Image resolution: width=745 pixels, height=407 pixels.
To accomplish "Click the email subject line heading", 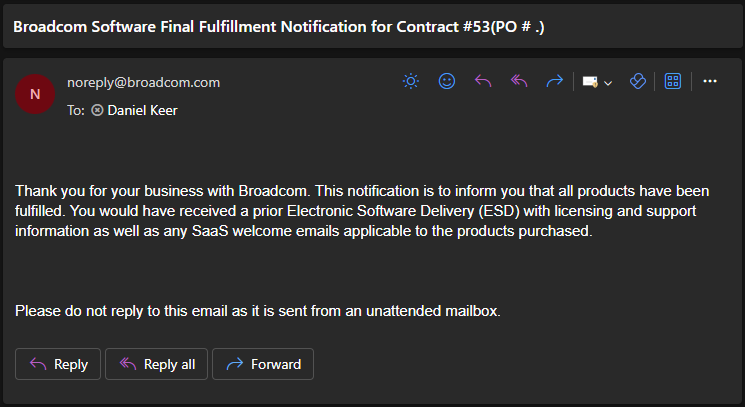I will pyautogui.click(x=278, y=27).
